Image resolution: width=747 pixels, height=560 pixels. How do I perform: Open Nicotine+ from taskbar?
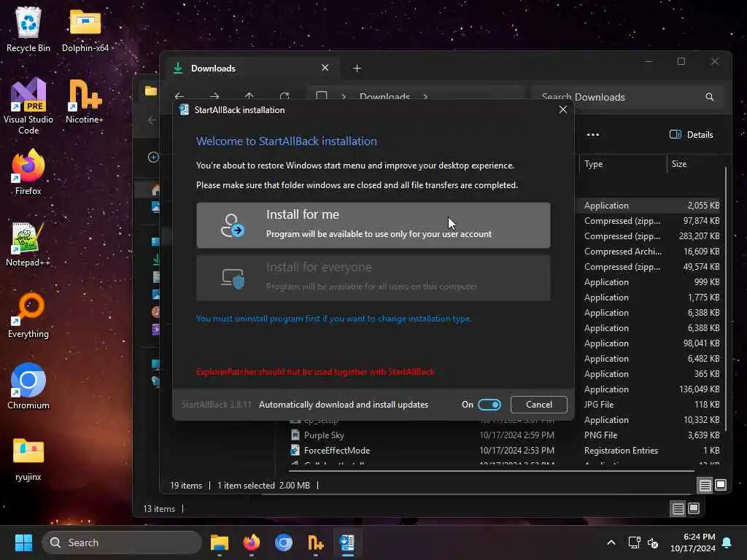[315, 542]
